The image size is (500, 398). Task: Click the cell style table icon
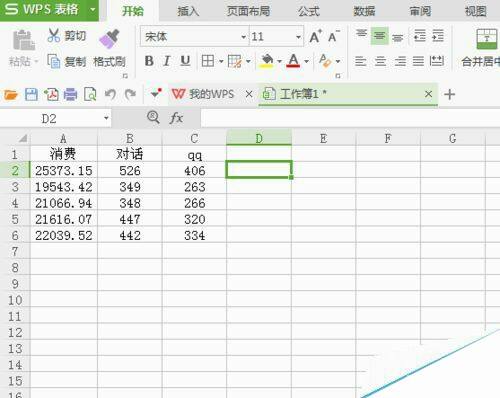(235, 61)
